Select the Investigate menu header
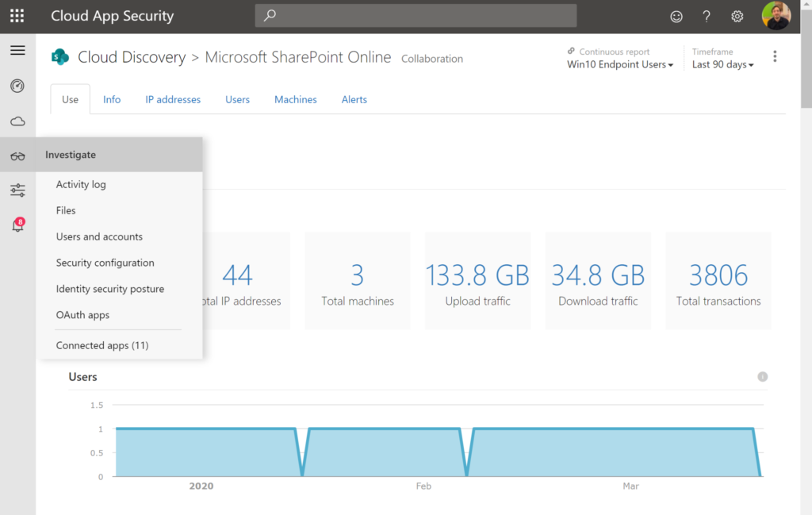The height and width of the screenshot is (515, 812). (x=119, y=155)
